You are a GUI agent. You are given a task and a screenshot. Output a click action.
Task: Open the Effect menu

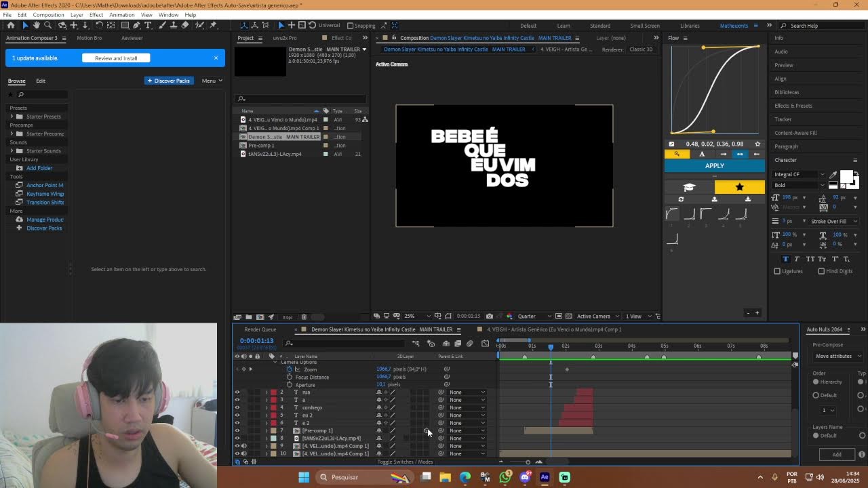tap(96, 15)
